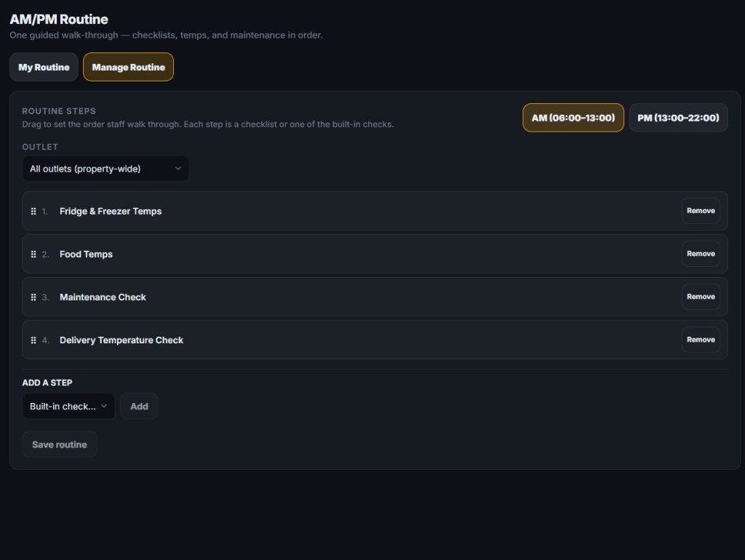Click the 'One guided walk-through' subtitle
Viewport: 745px width, 560px height.
coord(166,35)
